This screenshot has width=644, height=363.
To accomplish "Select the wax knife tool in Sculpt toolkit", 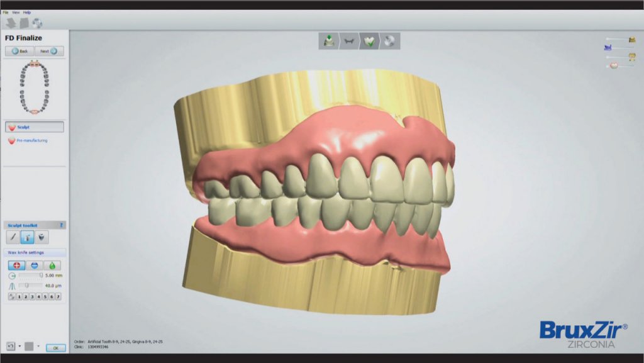I will tap(13, 237).
